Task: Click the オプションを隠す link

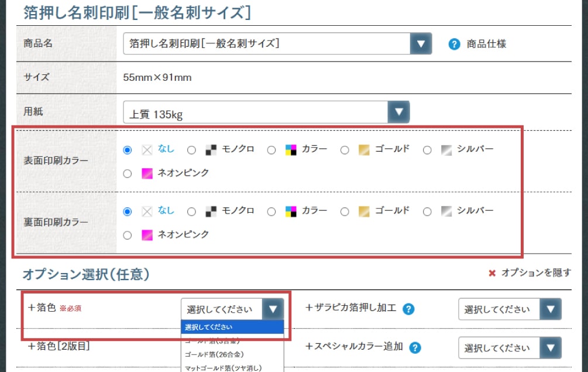Action: click(536, 273)
